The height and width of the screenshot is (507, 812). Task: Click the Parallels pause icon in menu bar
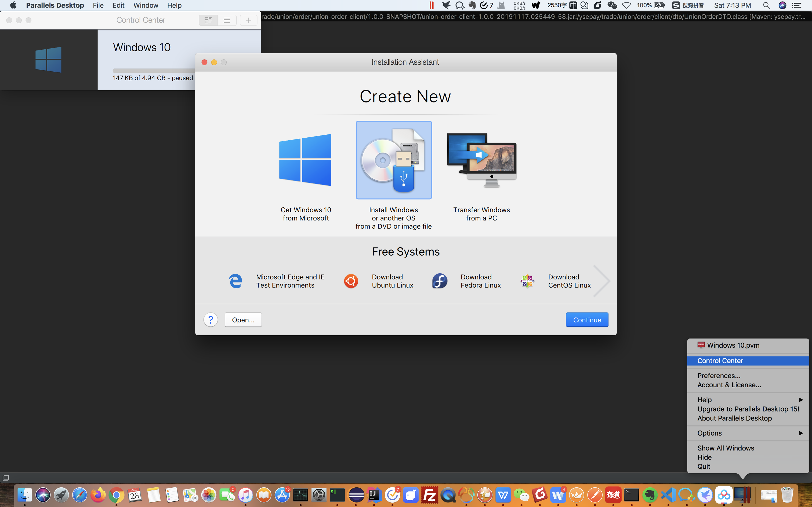432,5
